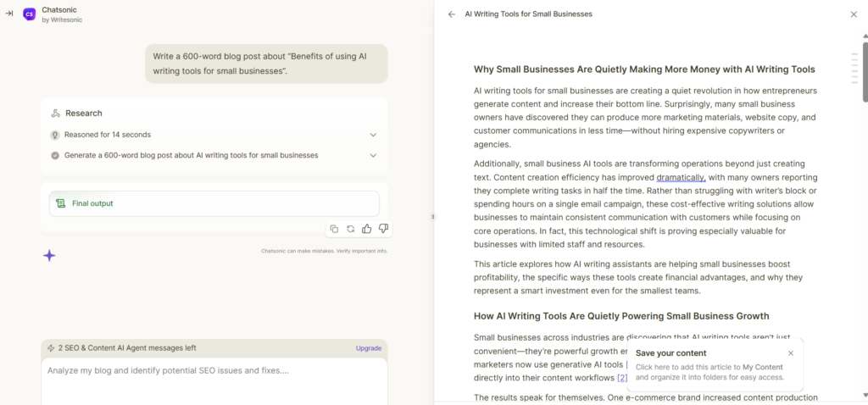
Task: Expand the Reasoned for 14 seconds row
Action: [x=214, y=135]
